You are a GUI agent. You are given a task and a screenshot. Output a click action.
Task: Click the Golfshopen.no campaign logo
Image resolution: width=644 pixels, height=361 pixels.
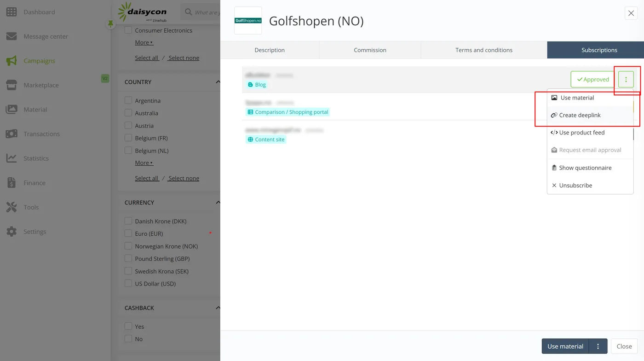[x=248, y=20]
